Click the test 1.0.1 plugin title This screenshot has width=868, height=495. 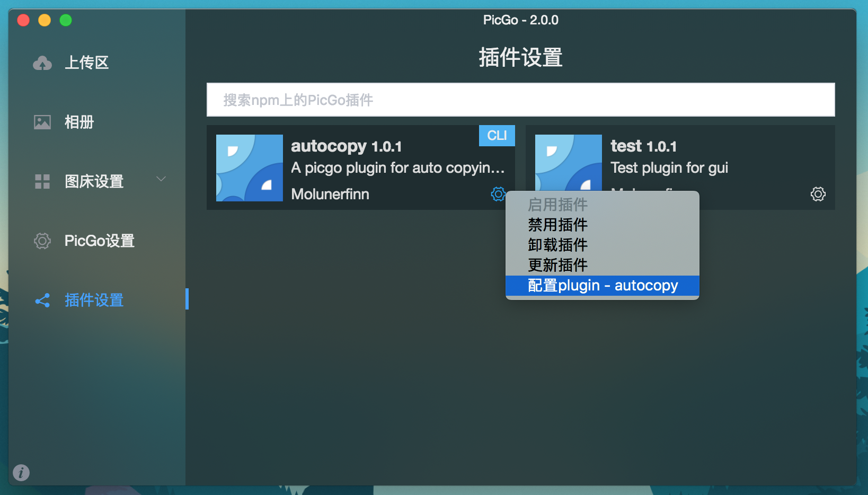(643, 146)
